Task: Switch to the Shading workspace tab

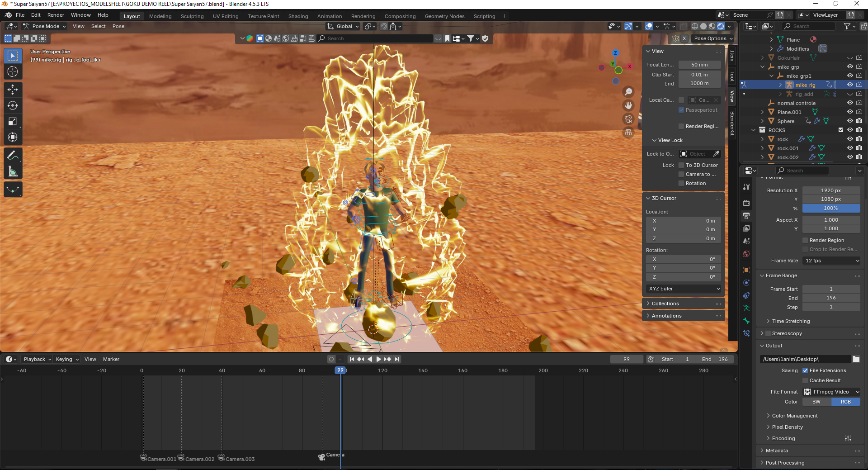Action: pyautogui.click(x=298, y=16)
